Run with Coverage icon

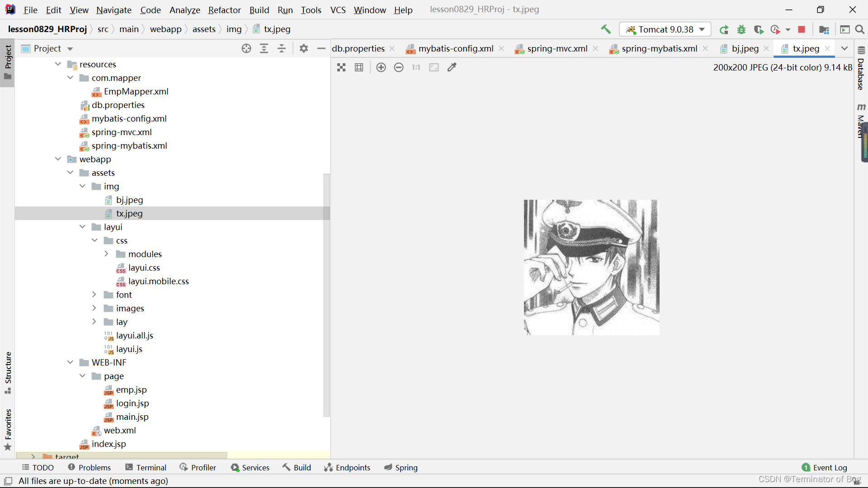759,29
